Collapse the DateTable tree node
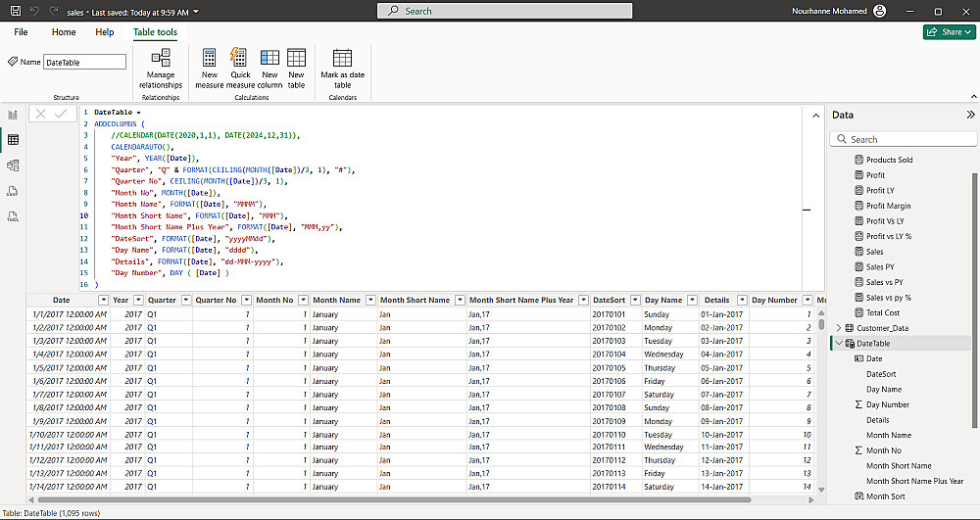 tap(838, 344)
